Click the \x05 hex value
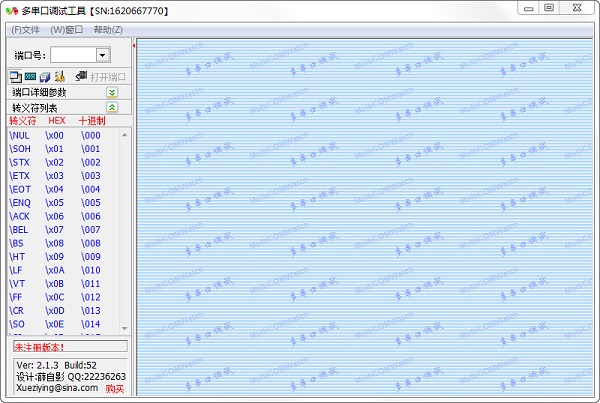This screenshot has height=403, width=600. point(54,203)
